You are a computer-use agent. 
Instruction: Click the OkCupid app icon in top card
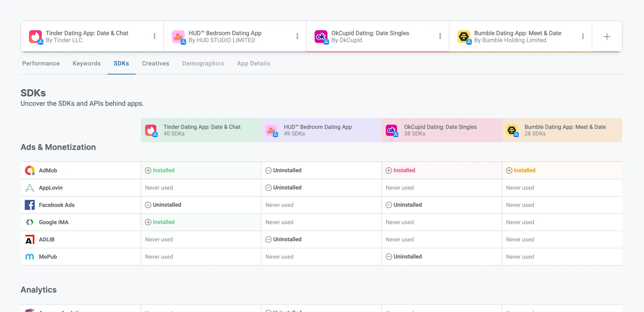[321, 37]
